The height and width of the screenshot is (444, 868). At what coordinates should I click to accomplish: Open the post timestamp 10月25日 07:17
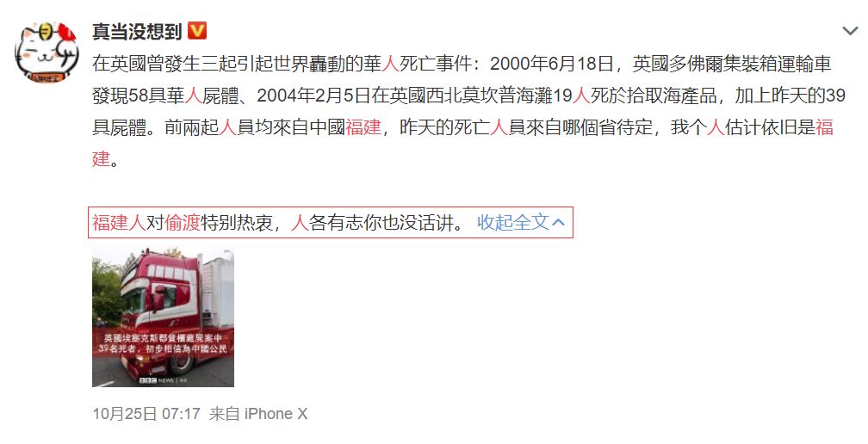tap(146, 414)
